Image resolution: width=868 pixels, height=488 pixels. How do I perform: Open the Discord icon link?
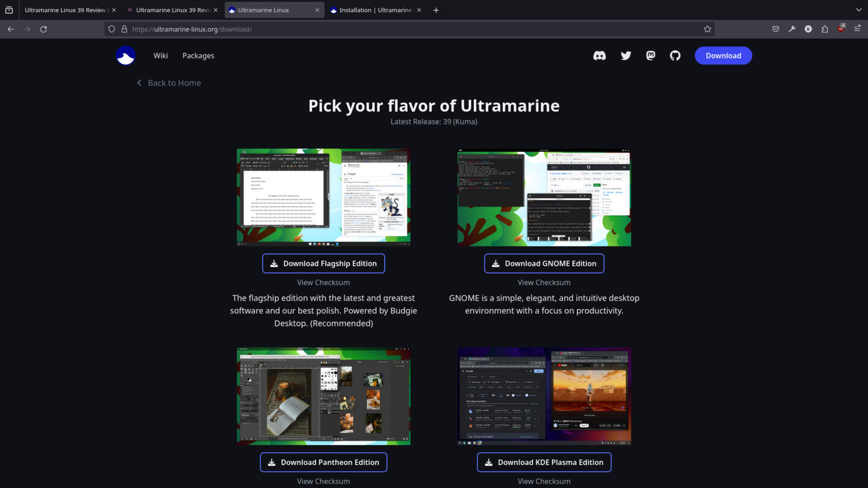599,55
